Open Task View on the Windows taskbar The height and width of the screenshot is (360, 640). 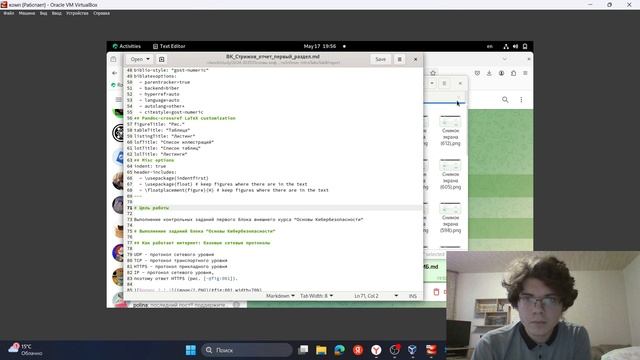pos(303,350)
